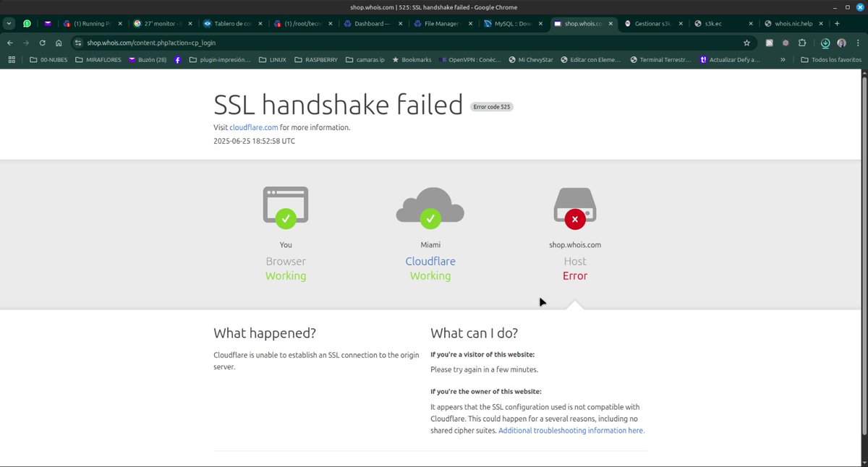Screen dimensions: 868x467
Task: Close the 27' monitor tab
Action: (x=190, y=23)
